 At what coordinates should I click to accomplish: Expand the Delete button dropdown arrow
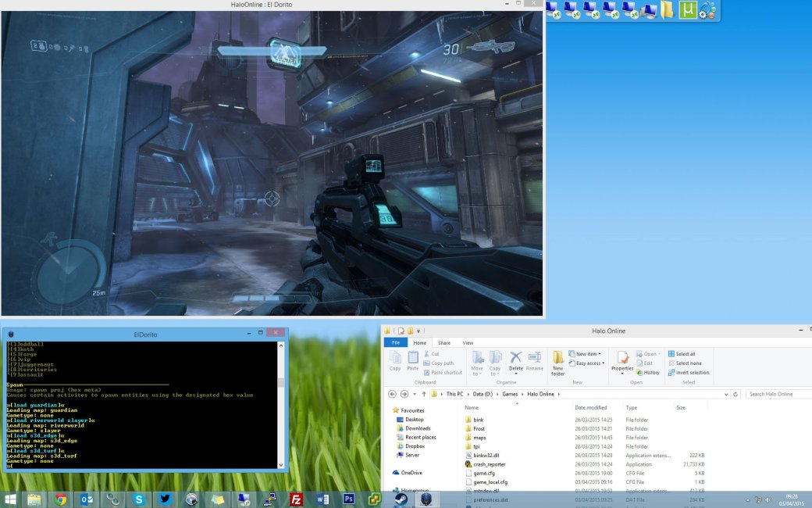(516, 374)
